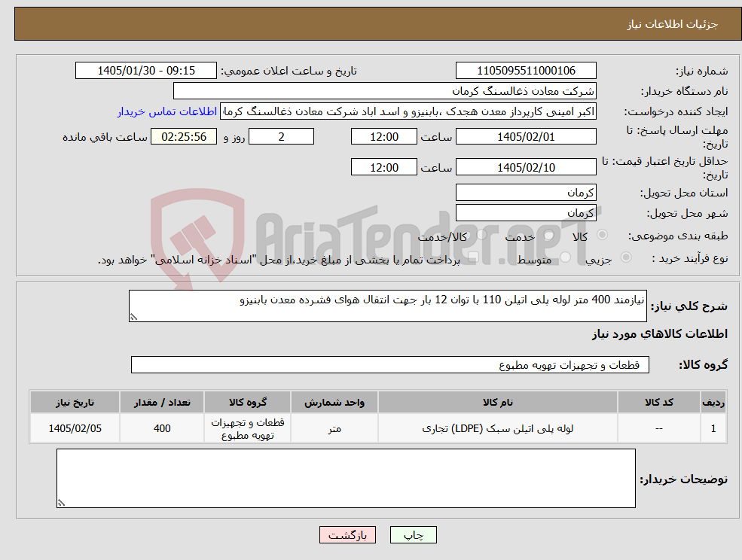Select the جزیی purchase type radio
This screenshot has width=742, height=560.
pos(625,257)
